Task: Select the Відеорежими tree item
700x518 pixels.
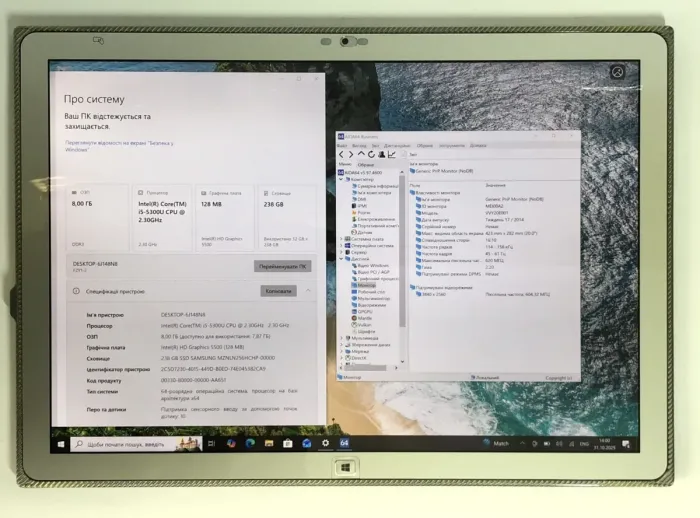Action: pos(369,305)
